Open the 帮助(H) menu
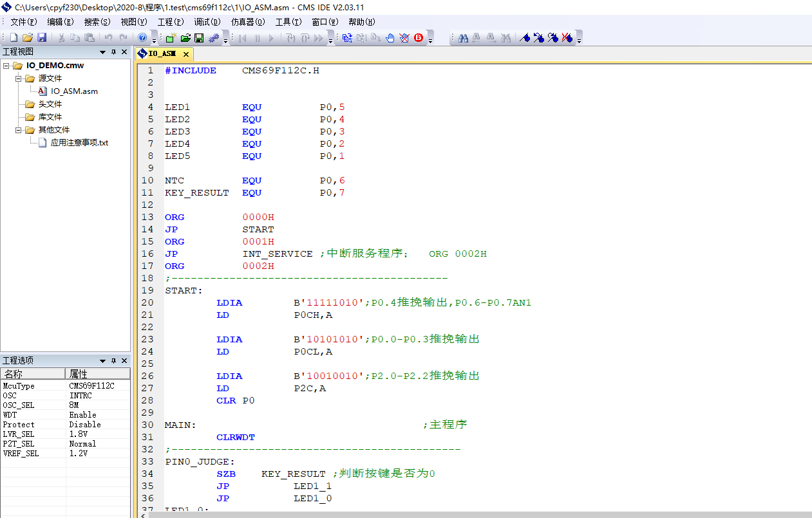 pos(362,22)
